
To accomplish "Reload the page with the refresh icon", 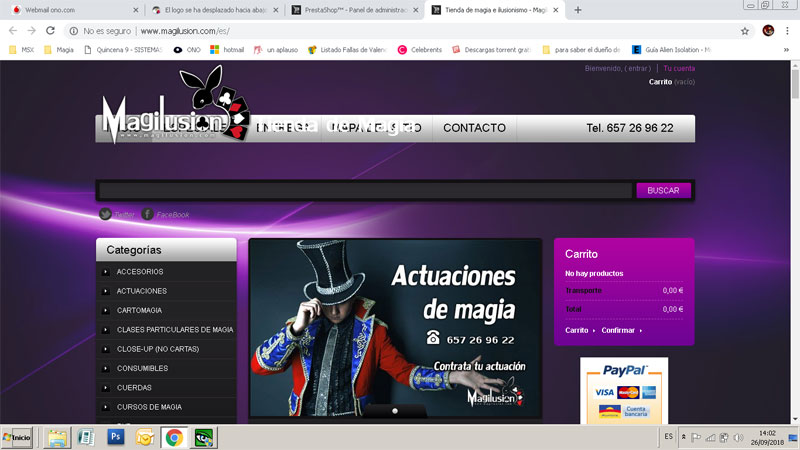I will (50, 31).
